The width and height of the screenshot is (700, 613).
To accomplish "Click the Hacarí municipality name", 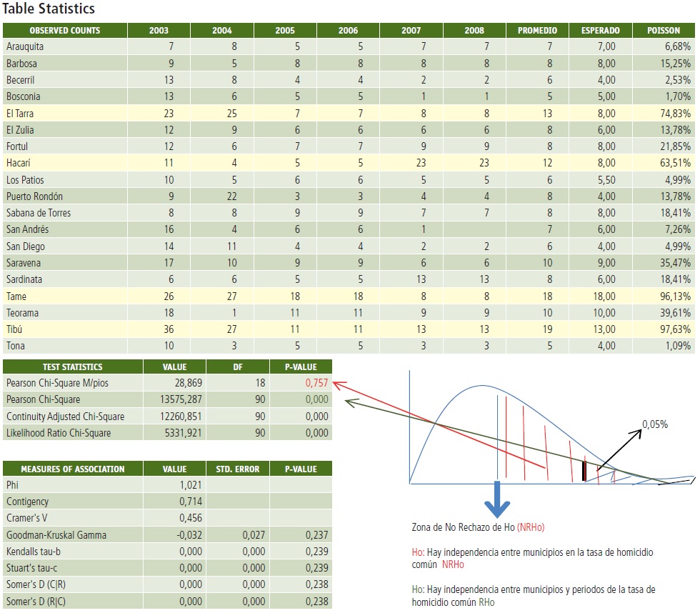I will 19,163.
